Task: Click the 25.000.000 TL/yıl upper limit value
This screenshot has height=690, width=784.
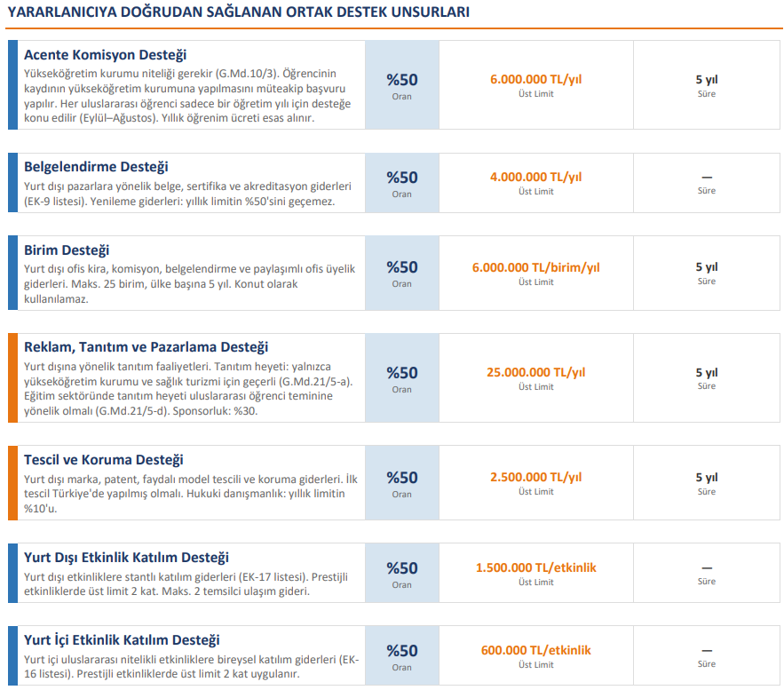Action: 535,373
